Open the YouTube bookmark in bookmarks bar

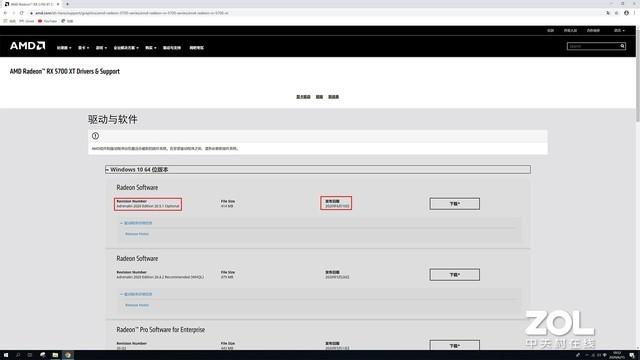(x=47, y=21)
